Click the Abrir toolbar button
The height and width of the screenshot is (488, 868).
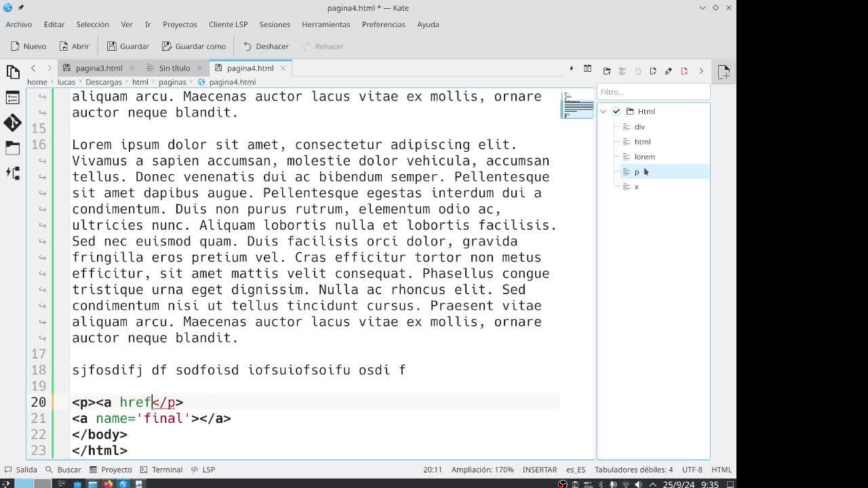74,46
